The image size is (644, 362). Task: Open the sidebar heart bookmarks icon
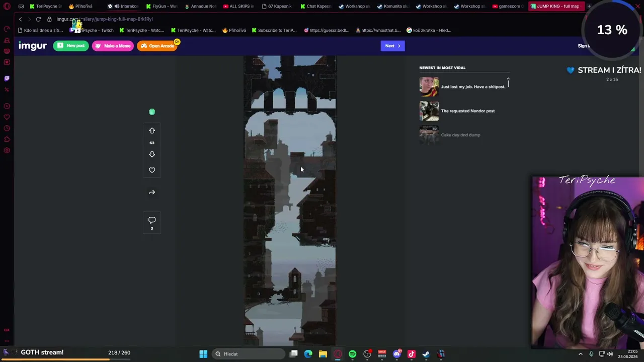point(7,117)
